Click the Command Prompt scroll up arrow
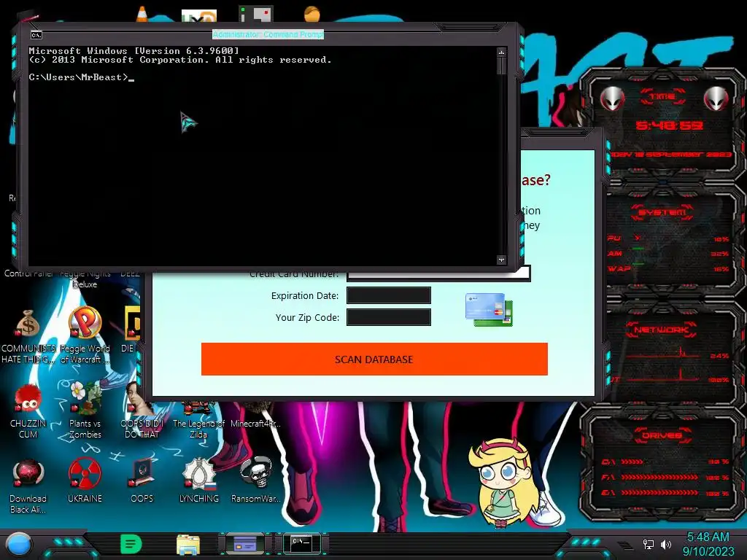Image resolution: width=747 pixels, height=560 pixels. click(x=501, y=52)
